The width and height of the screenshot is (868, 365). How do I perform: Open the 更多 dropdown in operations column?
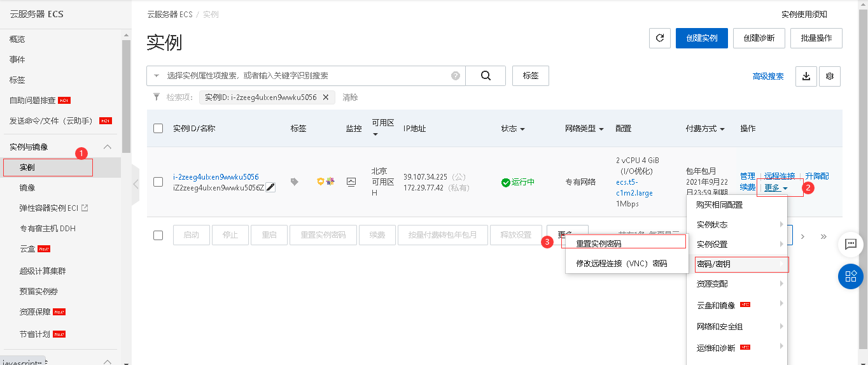(x=776, y=188)
